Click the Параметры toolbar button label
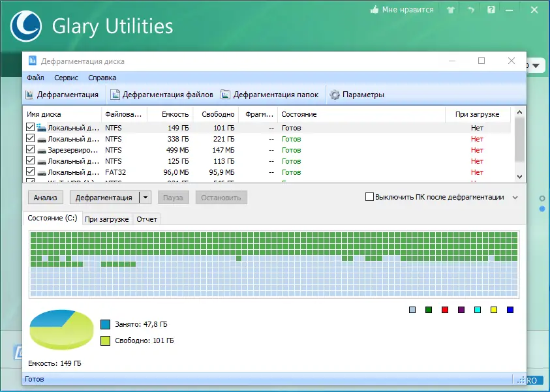 pyautogui.click(x=363, y=95)
